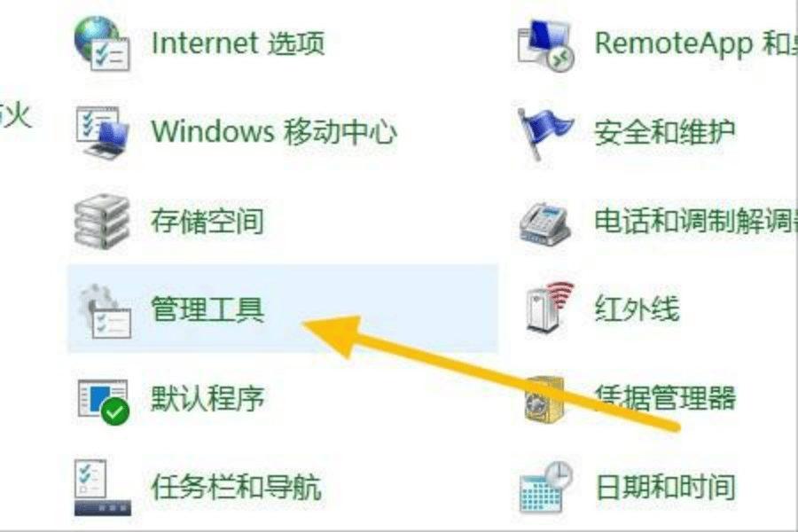Click the highlighted 管理工具 label
798x532 pixels.
tap(207, 309)
